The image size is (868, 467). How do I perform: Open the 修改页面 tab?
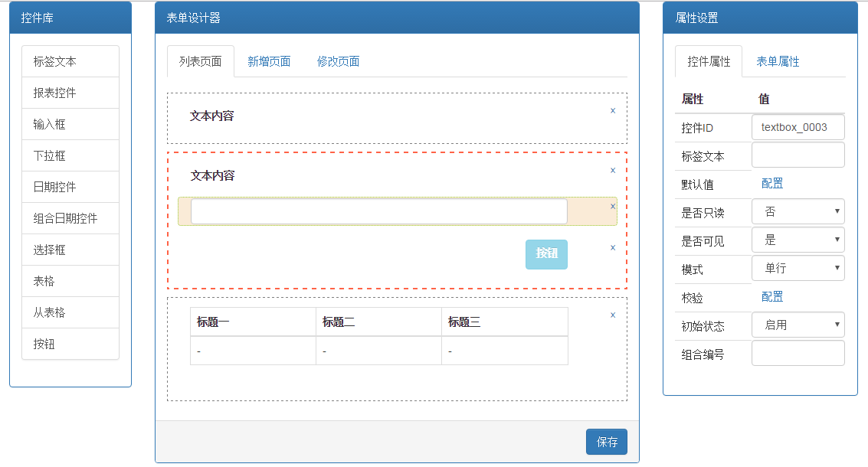pos(338,62)
